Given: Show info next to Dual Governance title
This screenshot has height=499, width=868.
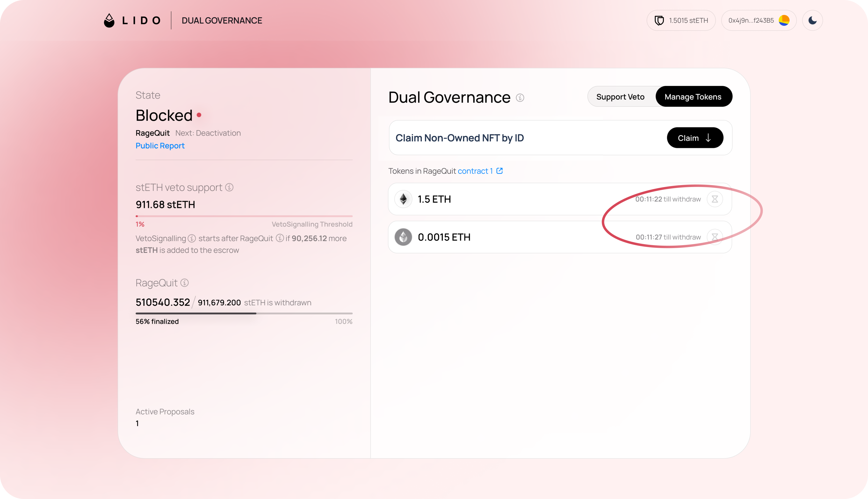Looking at the screenshot, I should pos(520,98).
